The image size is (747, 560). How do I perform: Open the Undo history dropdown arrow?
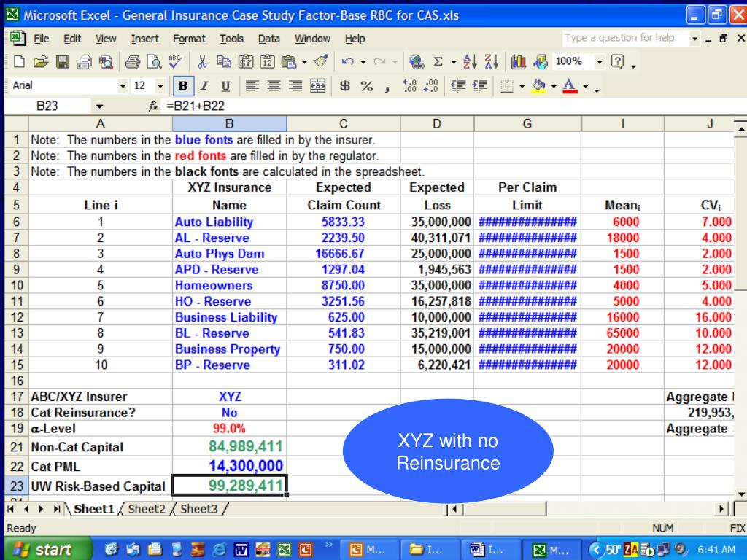click(x=363, y=62)
